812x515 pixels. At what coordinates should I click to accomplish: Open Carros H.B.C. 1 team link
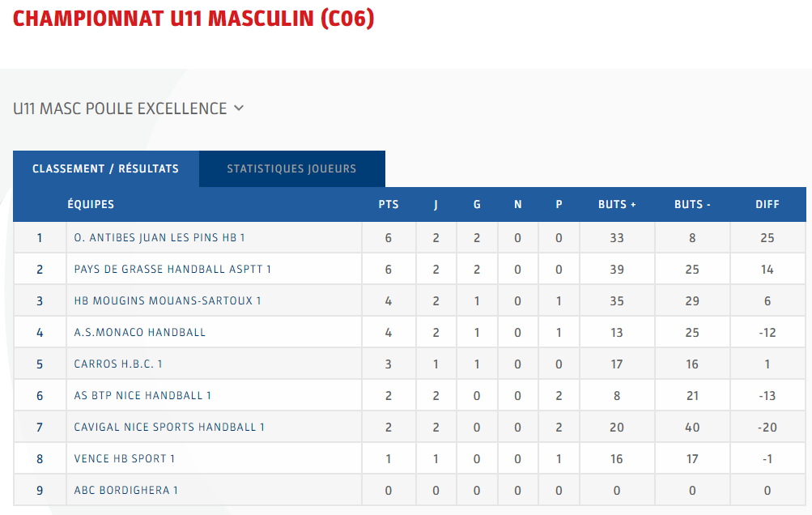point(118,364)
